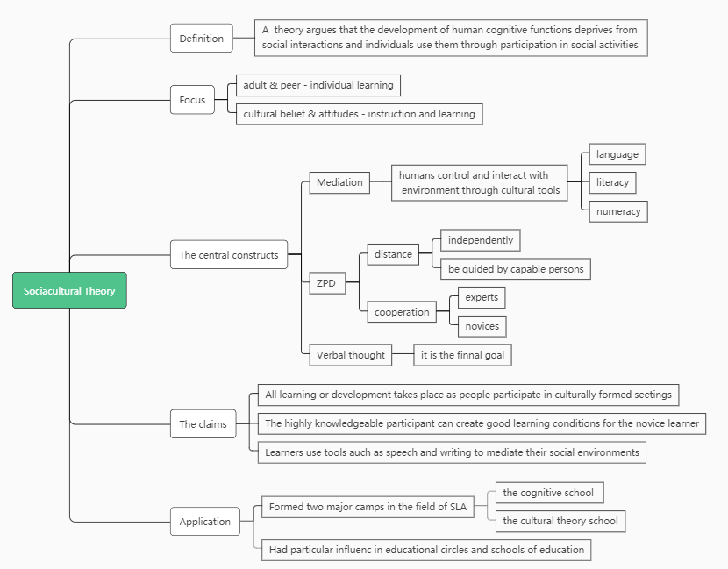Viewport: 728px width, 569px height.
Task: Select the literacy leaf node
Action: click(x=612, y=182)
